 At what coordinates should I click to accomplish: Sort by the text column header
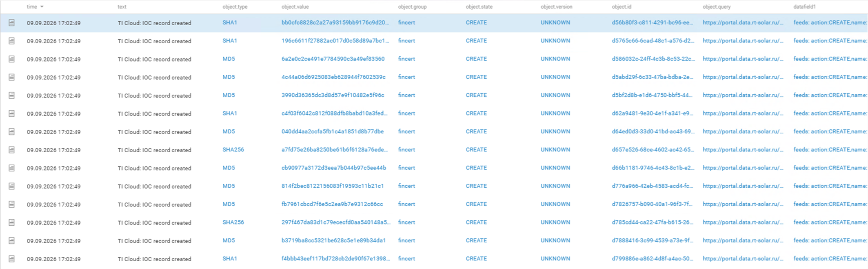click(x=122, y=7)
